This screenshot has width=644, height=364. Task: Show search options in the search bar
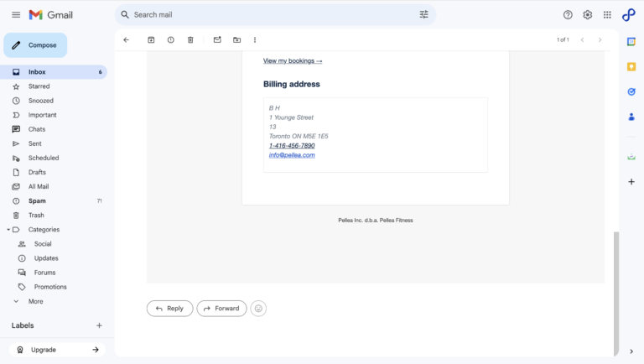click(423, 15)
